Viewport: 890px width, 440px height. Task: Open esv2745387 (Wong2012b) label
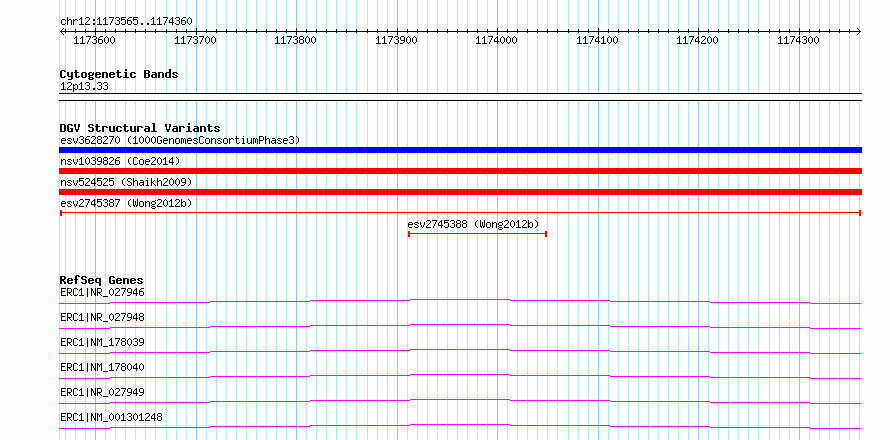pos(125,203)
